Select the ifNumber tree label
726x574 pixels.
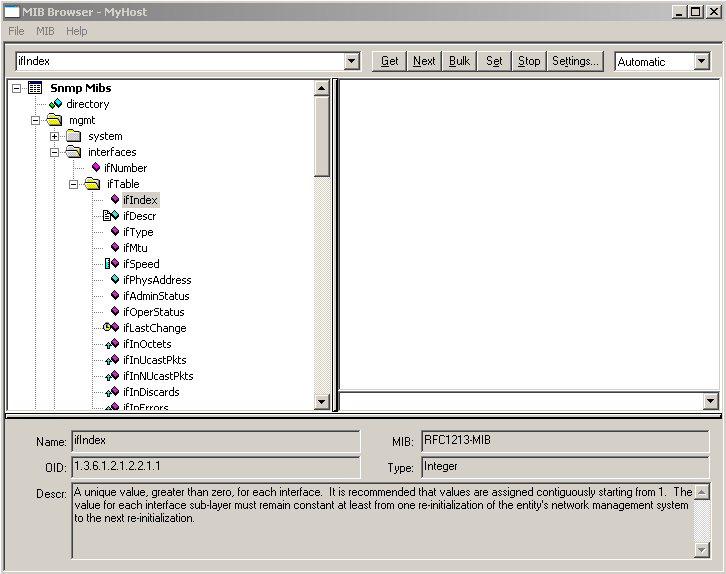click(x=125, y=168)
